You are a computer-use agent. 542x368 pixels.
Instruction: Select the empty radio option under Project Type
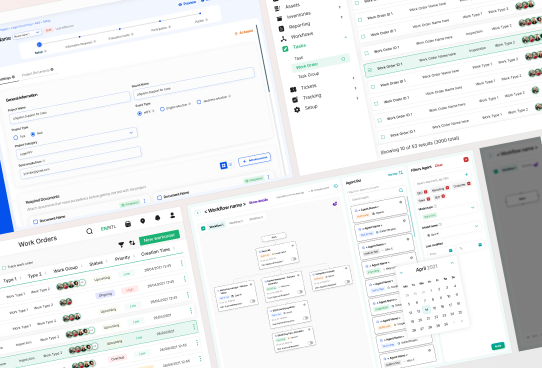pyautogui.click(x=16, y=138)
